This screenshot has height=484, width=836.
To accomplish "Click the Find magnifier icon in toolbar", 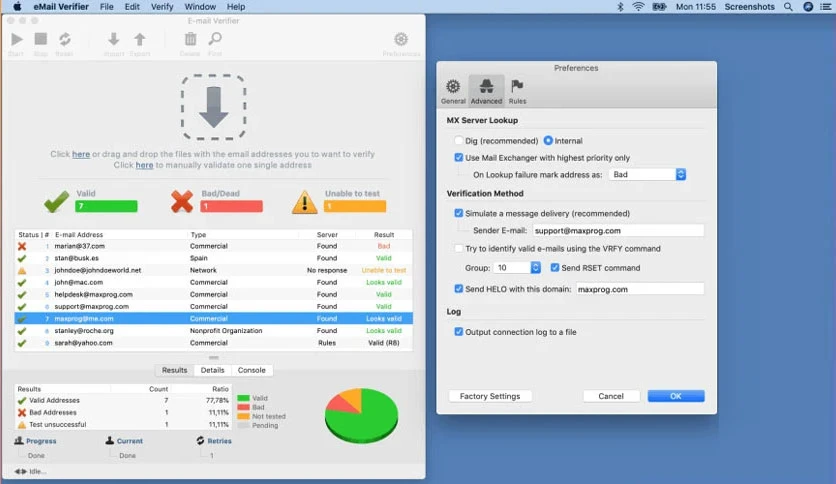I will [x=215, y=39].
